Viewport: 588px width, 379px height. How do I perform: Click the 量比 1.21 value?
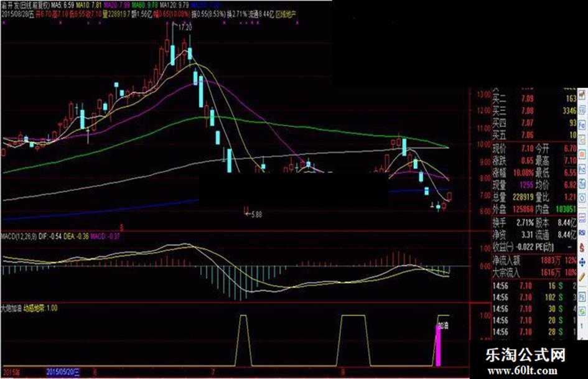(x=556, y=197)
